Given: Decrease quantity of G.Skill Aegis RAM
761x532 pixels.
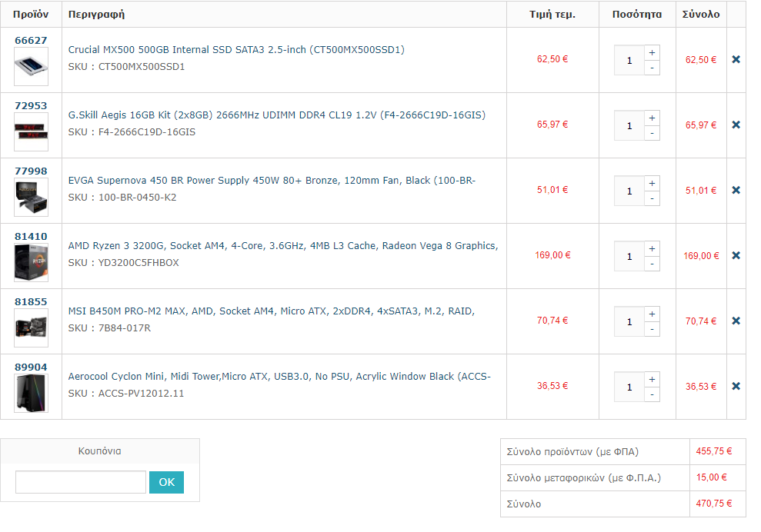Looking at the screenshot, I should pos(652,133).
